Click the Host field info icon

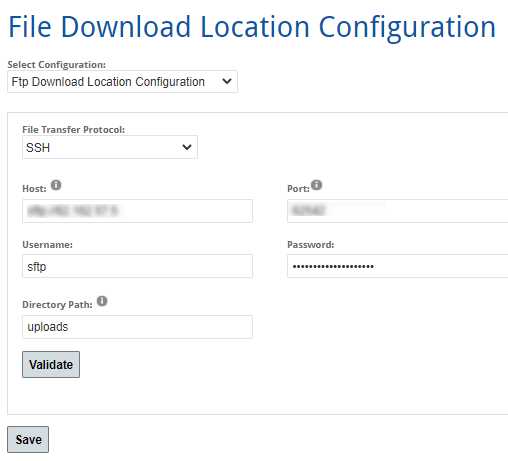[56, 185]
